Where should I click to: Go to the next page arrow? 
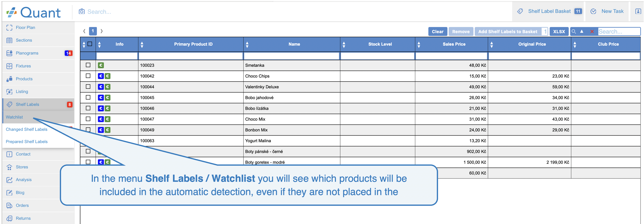coord(102,31)
